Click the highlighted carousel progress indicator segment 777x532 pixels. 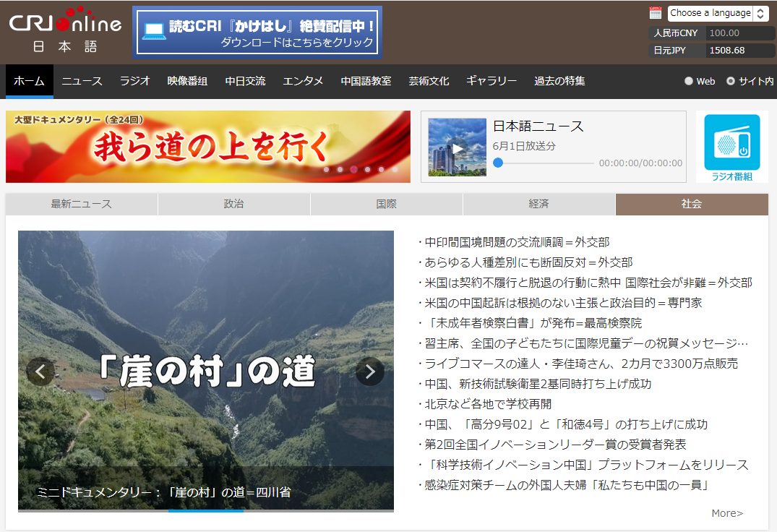click(206, 511)
